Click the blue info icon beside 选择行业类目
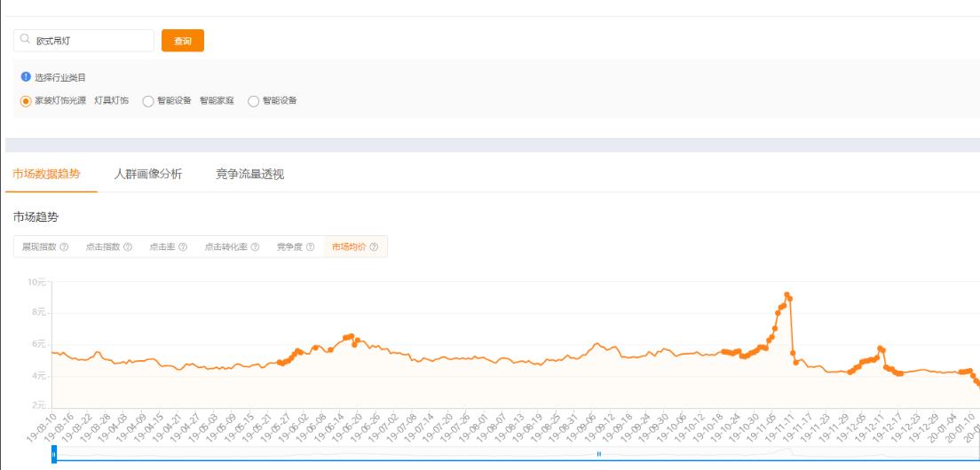The width and height of the screenshot is (980, 470). [x=26, y=77]
